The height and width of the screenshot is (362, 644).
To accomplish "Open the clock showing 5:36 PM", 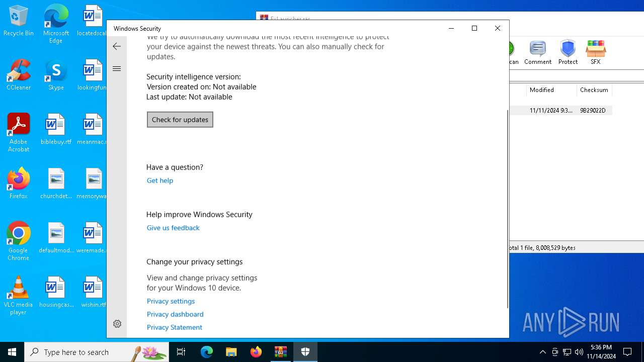I will click(601, 352).
